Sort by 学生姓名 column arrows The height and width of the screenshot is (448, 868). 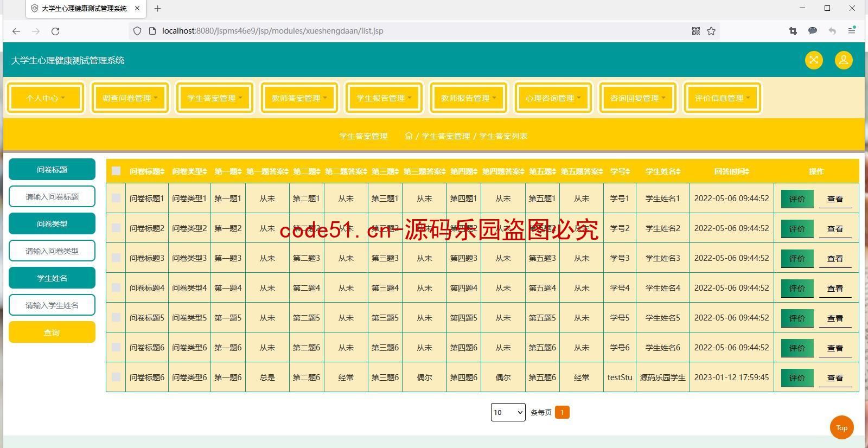coord(678,171)
